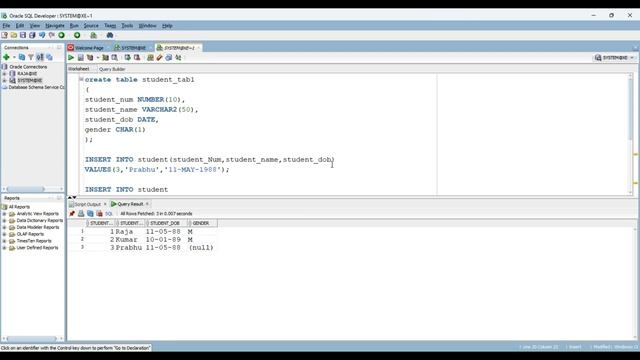Viewport: 640px width, 360px height.
Task: Open the Edit menu
Action: pos(20,26)
